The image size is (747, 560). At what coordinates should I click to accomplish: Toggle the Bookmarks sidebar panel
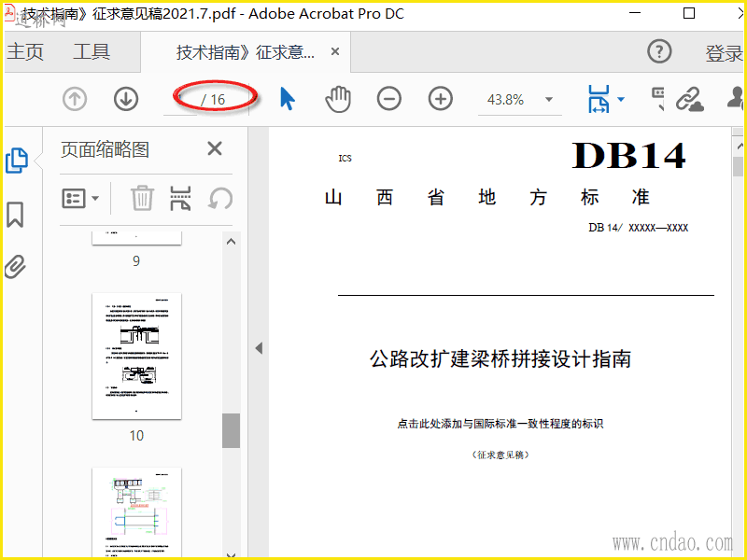[16, 215]
